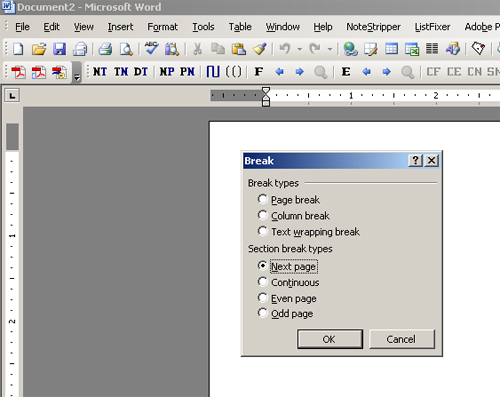Click the Columns icon

(432, 49)
